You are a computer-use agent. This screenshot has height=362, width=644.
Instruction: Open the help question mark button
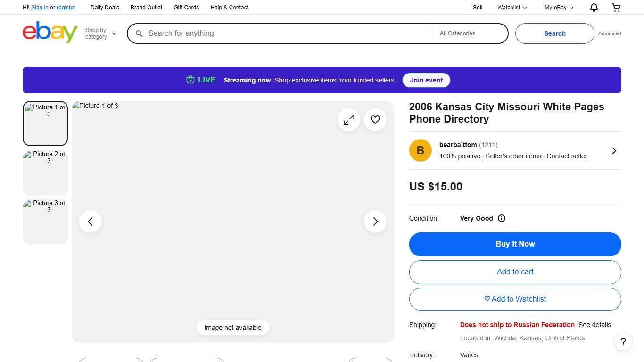pyautogui.click(x=623, y=342)
